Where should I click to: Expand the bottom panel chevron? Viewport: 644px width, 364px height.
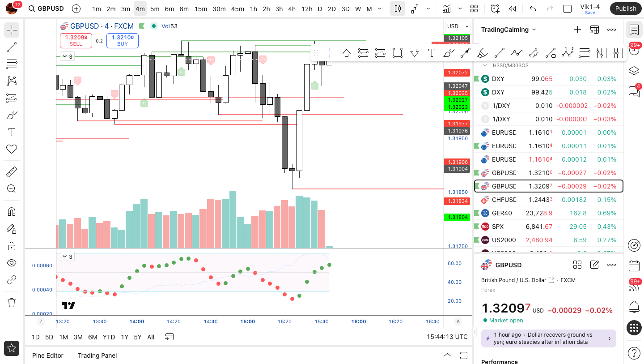point(447,355)
